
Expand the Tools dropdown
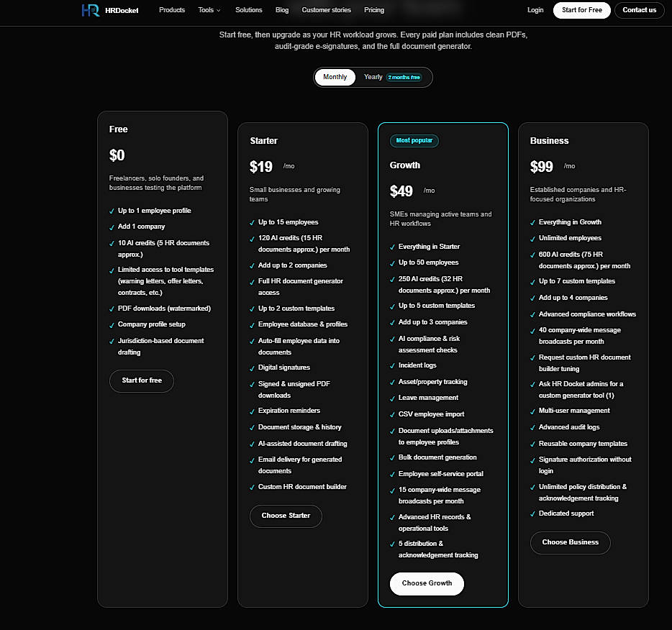(x=209, y=10)
